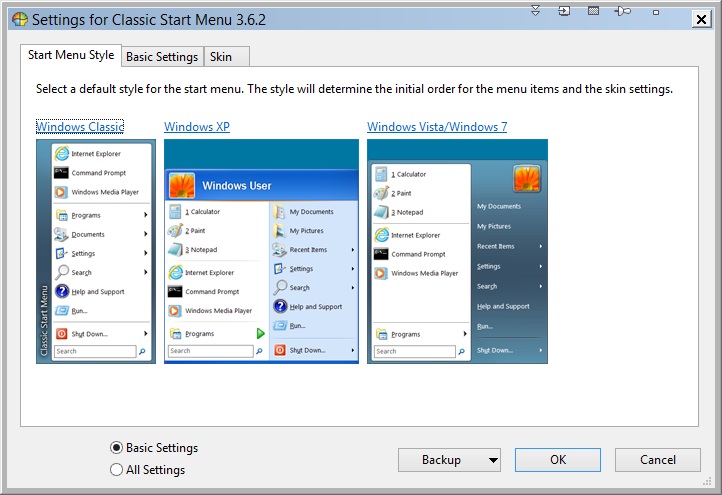Click Settings submenu arrow in Windows Classic preview
The image size is (722, 495).
(146, 253)
